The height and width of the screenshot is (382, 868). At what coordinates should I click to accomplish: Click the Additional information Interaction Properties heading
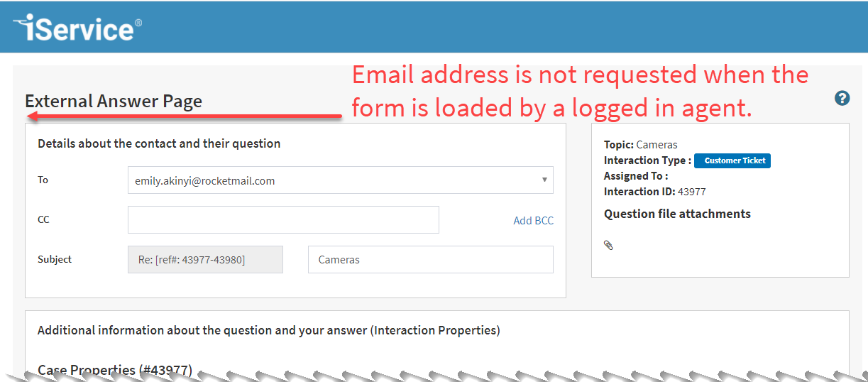pos(269,330)
